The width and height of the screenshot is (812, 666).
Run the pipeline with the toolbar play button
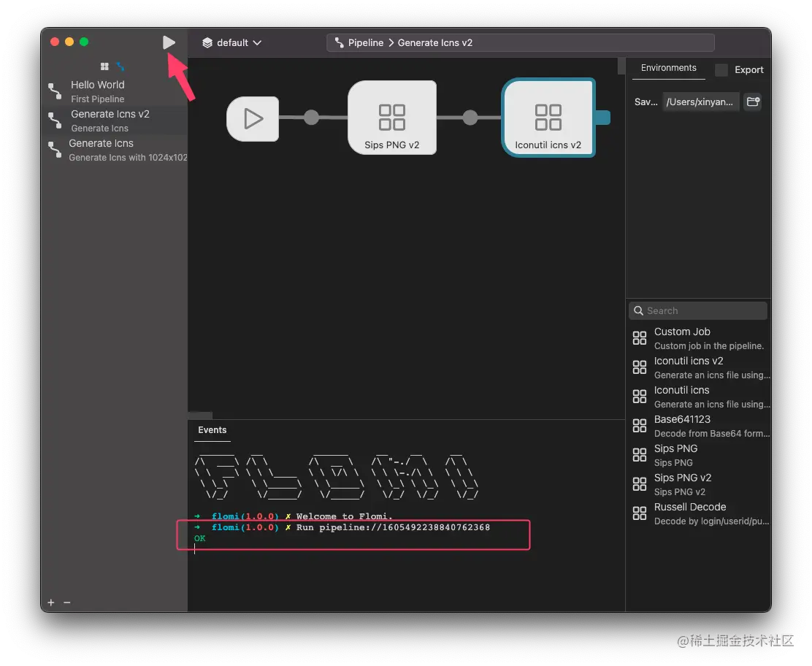168,42
